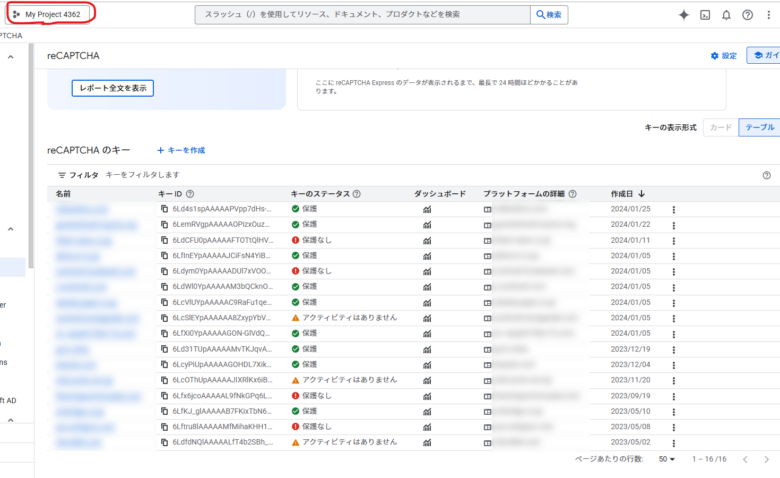Click the キーのステータス column header
The image size is (780, 478).
(x=320, y=194)
